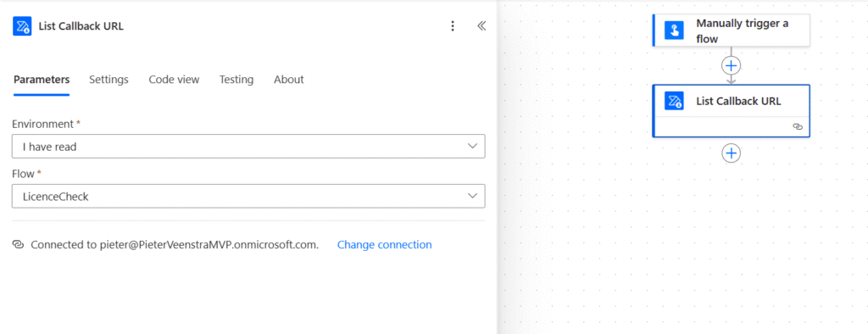Select the Manually trigger a flow card
This screenshot has height=334, width=868.
pyautogui.click(x=732, y=31)
